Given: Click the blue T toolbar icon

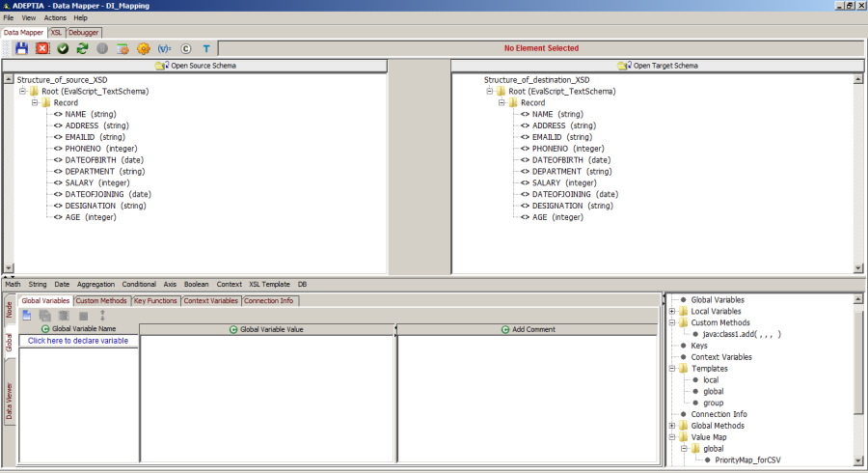Looking at the screenshot, I should point(206,48).
